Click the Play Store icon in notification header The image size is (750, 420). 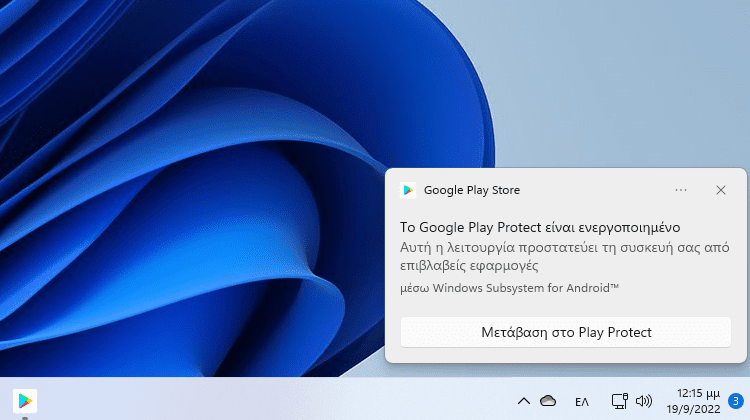click(x=408, y=190)
